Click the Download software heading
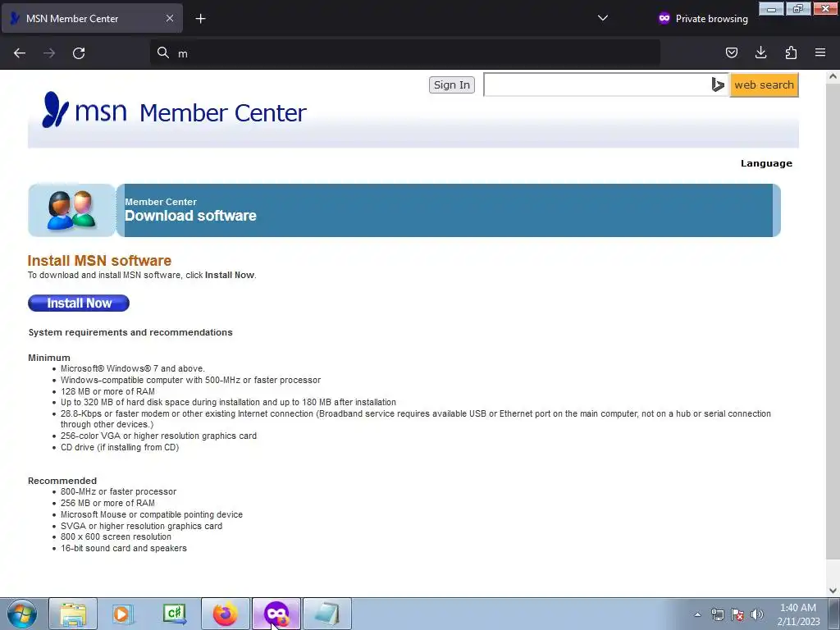Screen dimensions: 840x630 click(x=190, y=216)
